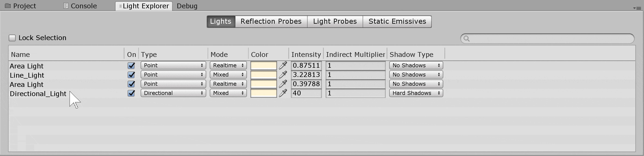644x156 pixels.
Task: Sort by the Intensity column header
Action: point(306,55)
